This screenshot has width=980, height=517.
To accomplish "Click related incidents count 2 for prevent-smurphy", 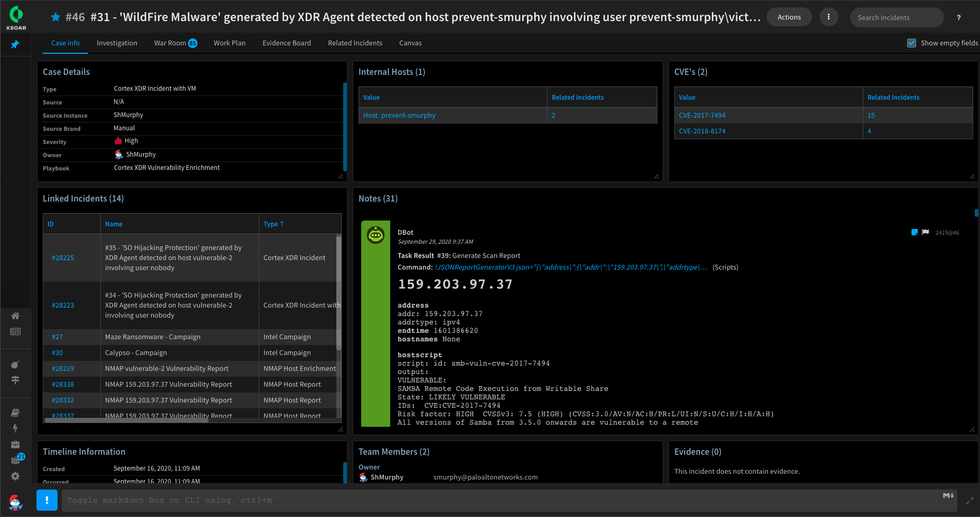I will coord(553,116).
